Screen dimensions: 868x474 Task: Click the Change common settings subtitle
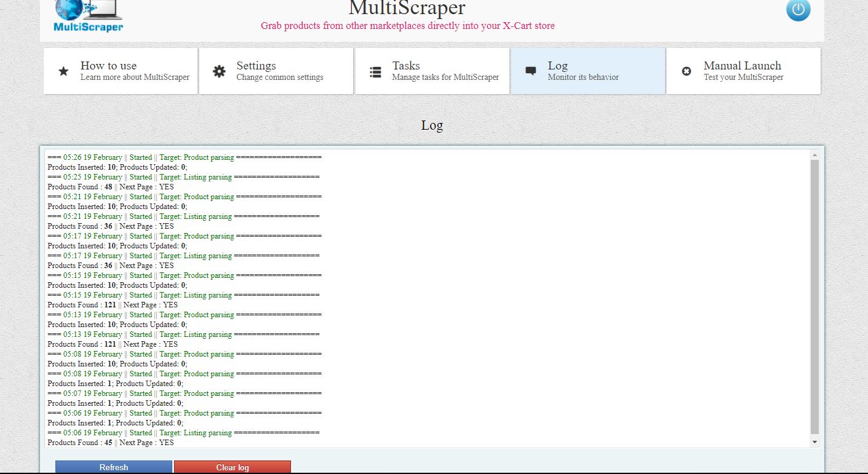(280, 77)
